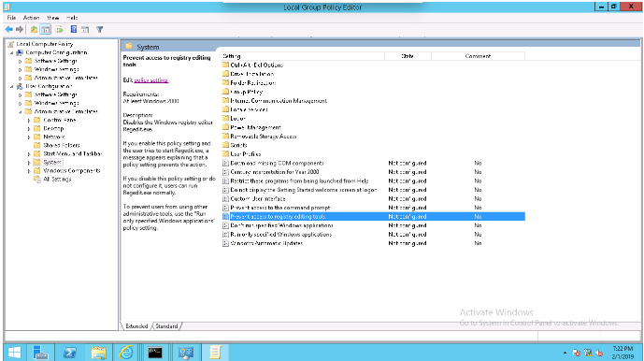Switch to the Extended tab
This screenshot has width=644, height=361.
pyautogui.click(x=136, y=326)
